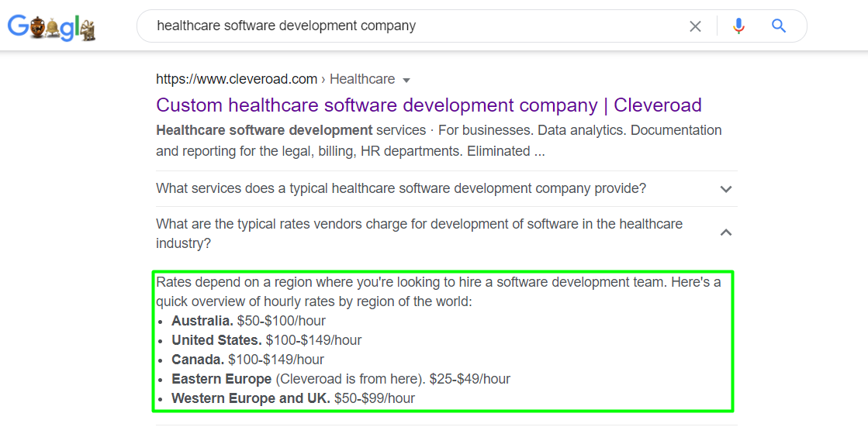Open the cleveroad.com URL above the result
868x427 pixels.
point(237,79)
